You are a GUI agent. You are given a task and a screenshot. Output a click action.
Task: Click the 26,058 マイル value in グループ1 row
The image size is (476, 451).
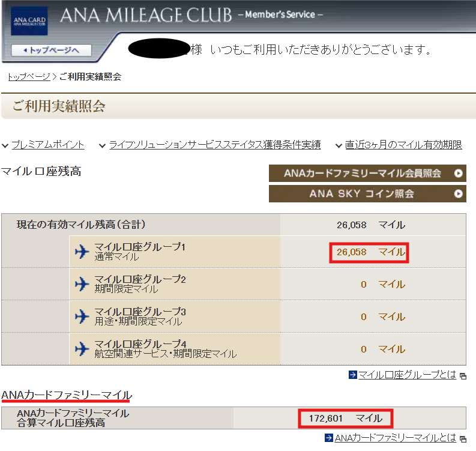point(370,252)
